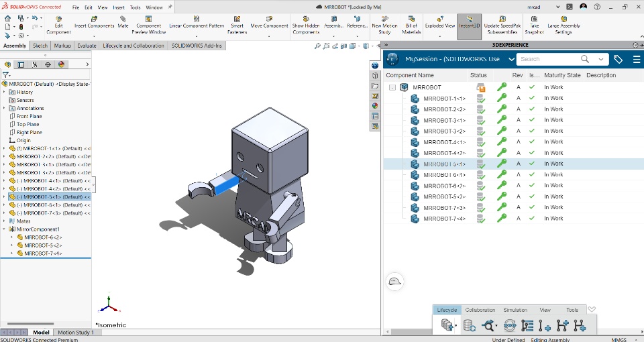
Task: Select the Front Plane tree item
Action: tap(28, 116)
